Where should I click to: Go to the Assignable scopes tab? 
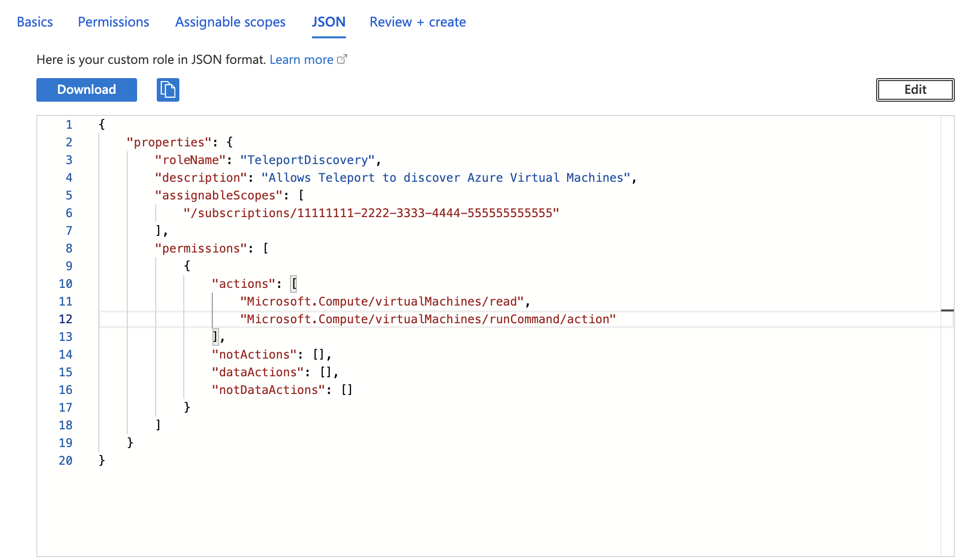coord(230,22)
